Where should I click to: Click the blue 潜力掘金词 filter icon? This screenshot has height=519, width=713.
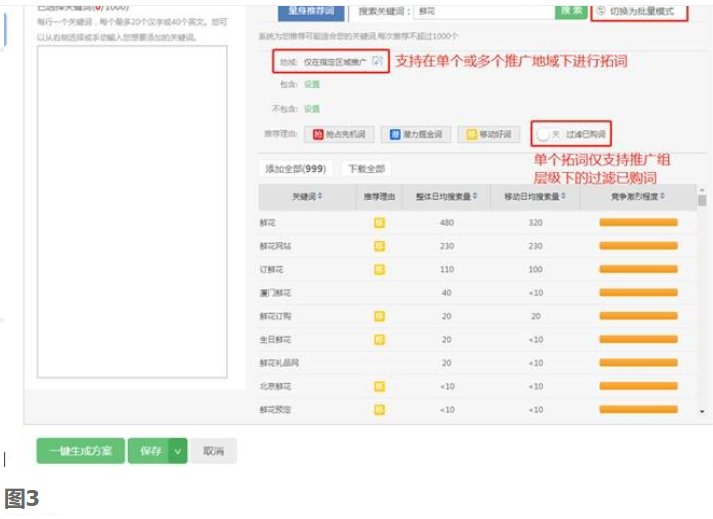pos(396,134)
